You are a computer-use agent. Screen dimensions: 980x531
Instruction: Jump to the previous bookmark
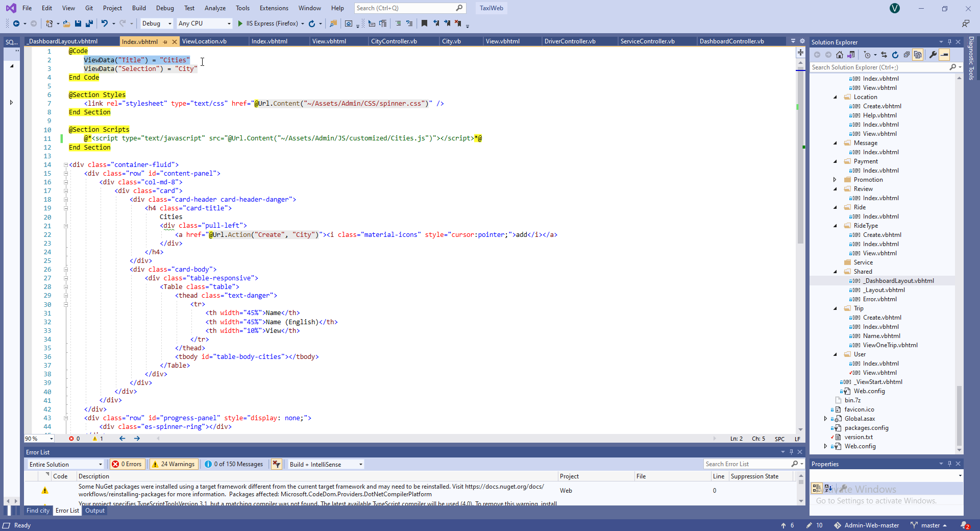(436, 23)
